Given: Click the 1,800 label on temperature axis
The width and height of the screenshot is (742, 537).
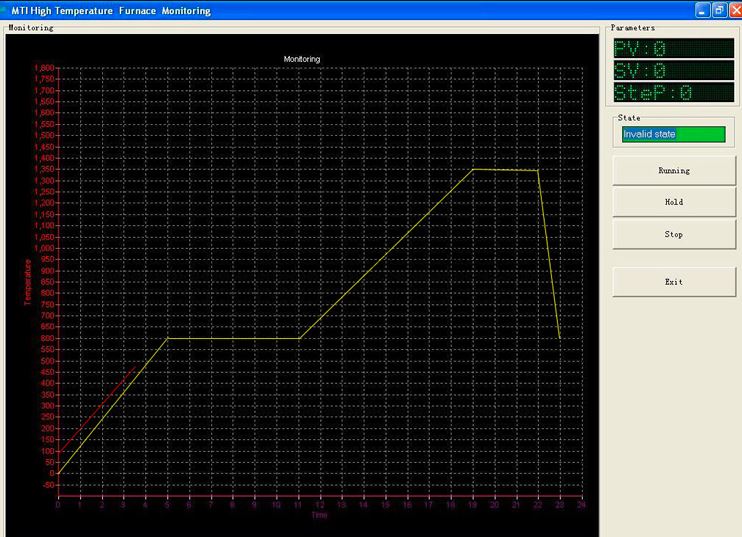Looking at the screenshot, I should pyautogui.click(x=45, y=68).
